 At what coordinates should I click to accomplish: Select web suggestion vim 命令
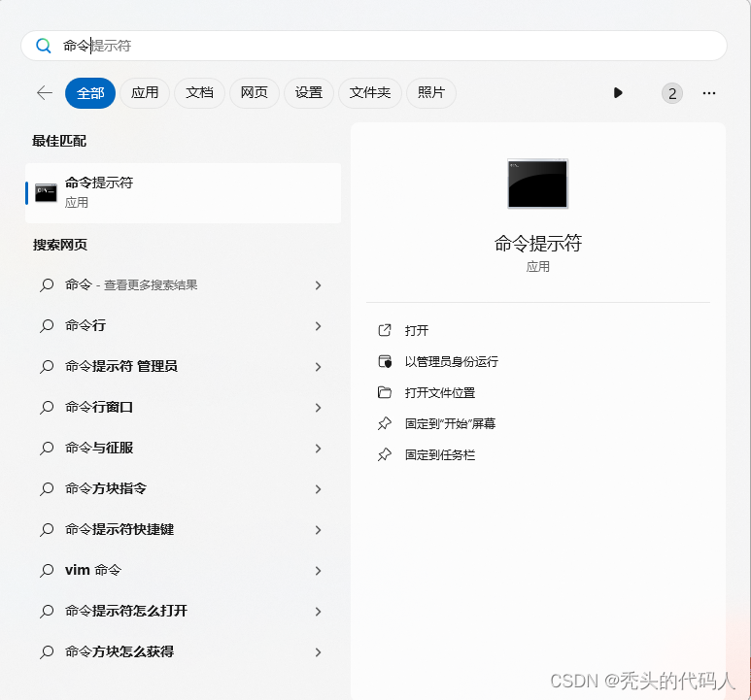click(x=183, y=570)
